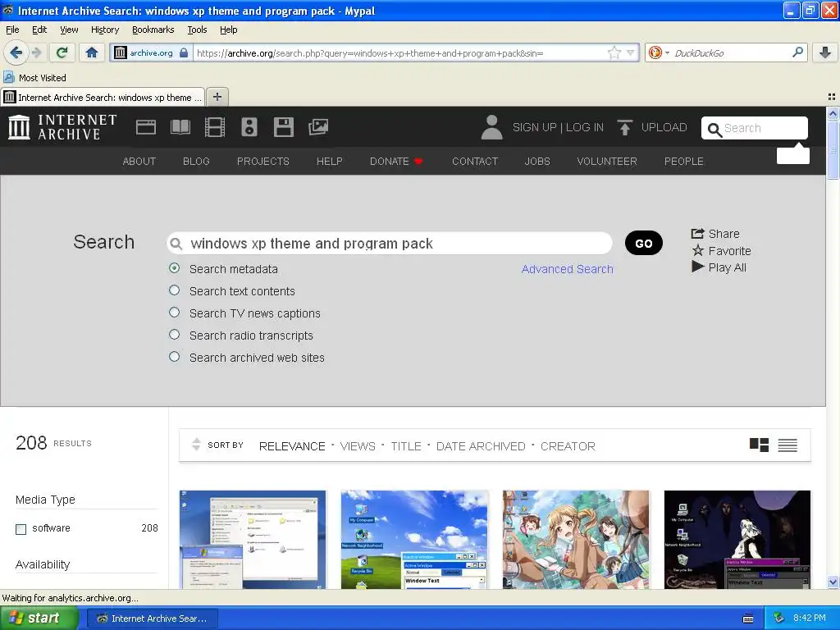Open the Bookmarks menu
The width and height of the screenshot is (840, 630).
153,30
